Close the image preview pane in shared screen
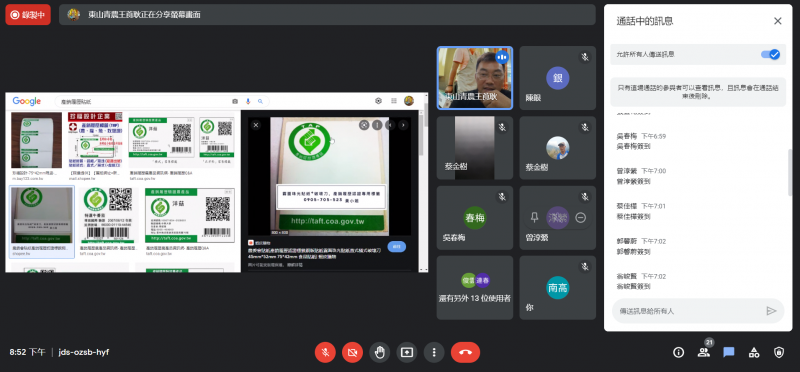800x372 pixels. click(256, 125)
